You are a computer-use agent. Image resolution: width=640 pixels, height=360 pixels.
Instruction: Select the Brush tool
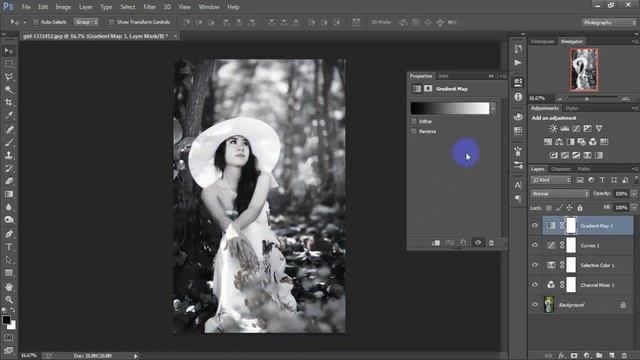[9, 142]
